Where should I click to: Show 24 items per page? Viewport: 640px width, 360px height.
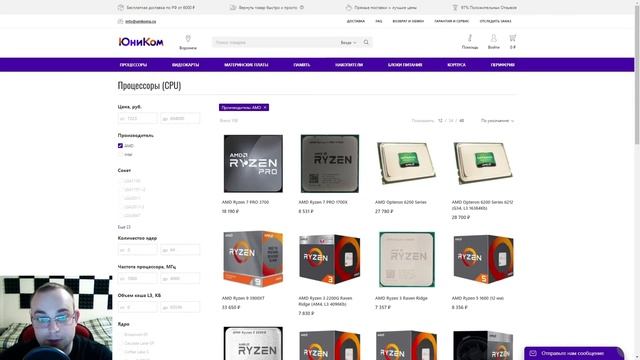point(451,121)
